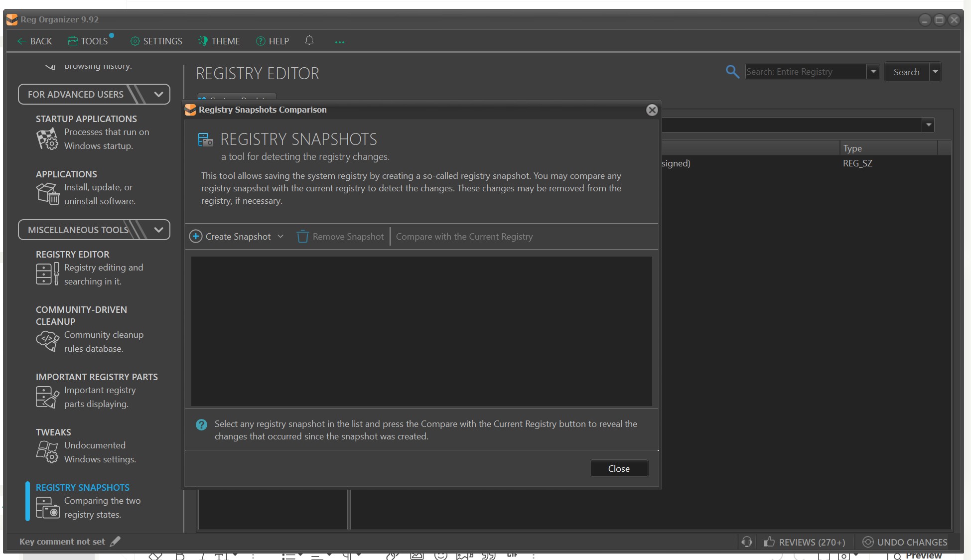
Task: Click the blue help question-mark icon in dialog
Action: tap(201, 424)
